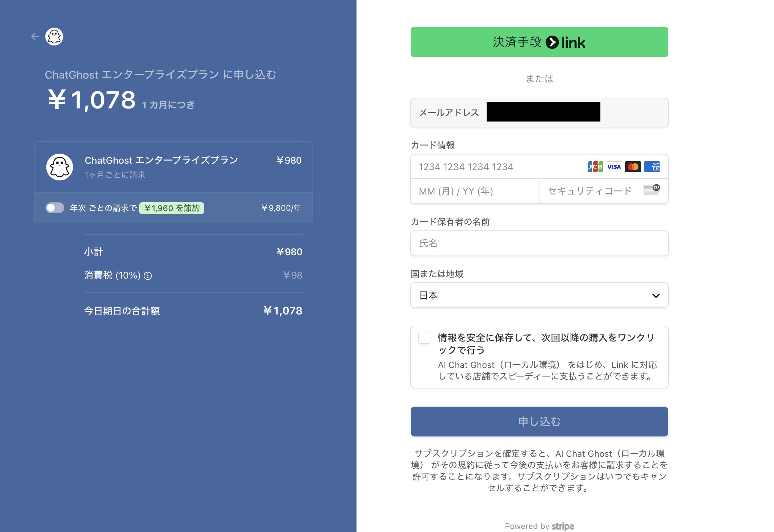
Task: Pay with the green Link button
Action: point(539,42)
